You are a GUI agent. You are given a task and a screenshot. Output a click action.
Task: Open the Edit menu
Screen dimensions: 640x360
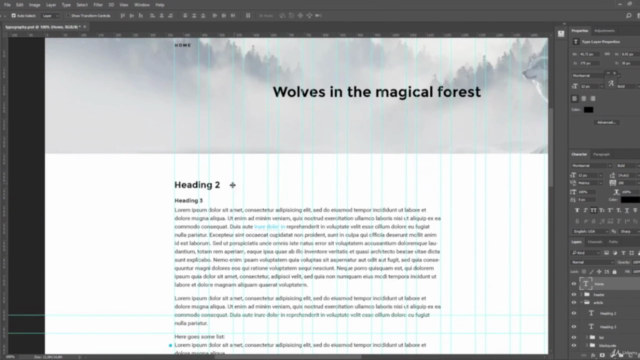pyautogui.click(x=19, y=5)
